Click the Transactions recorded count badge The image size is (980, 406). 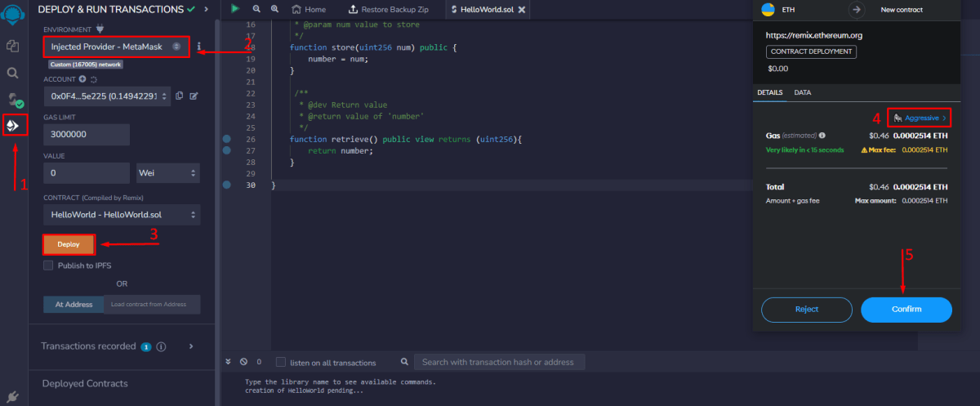point(146,346)
